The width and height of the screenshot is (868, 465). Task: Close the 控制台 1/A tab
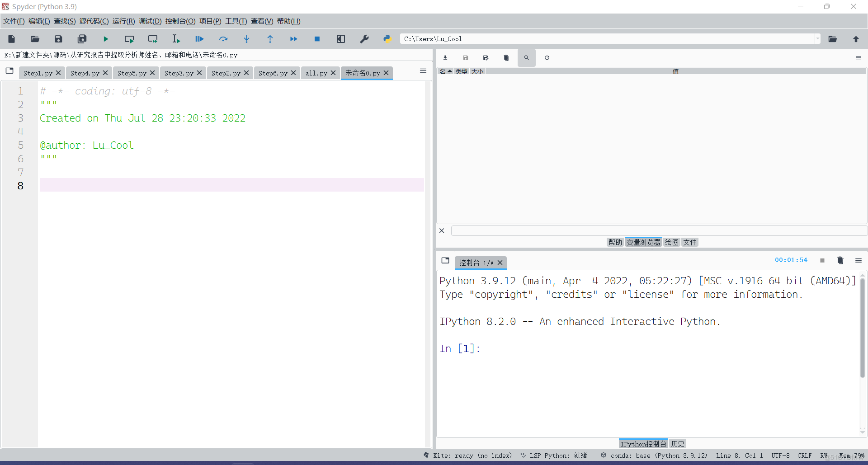pyautogui.click(x=500, y=263)
